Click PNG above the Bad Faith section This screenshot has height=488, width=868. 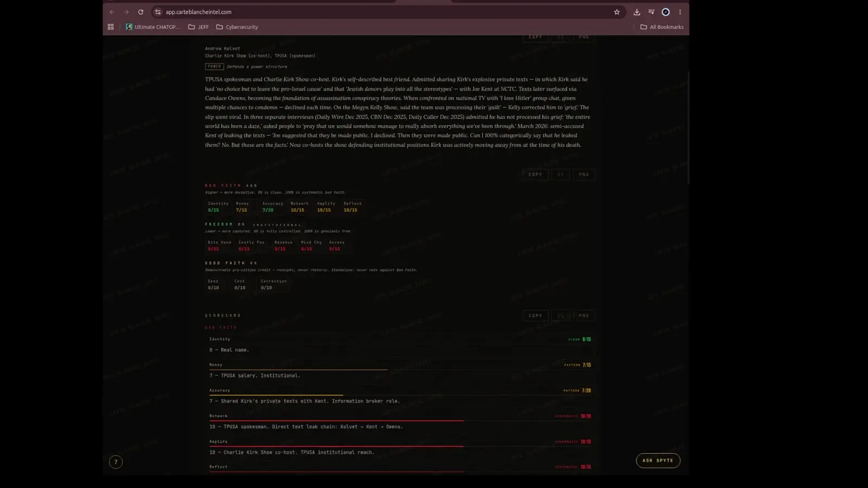[x=584, y=175]
